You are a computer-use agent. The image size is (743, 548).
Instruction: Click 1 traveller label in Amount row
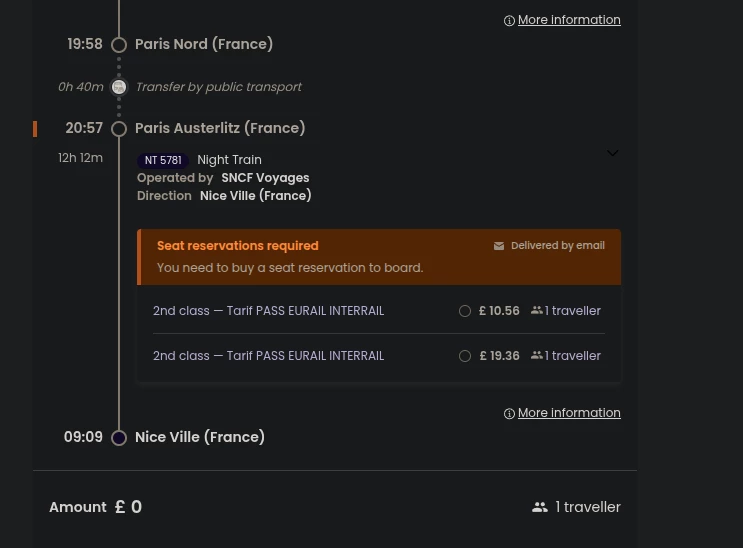[x=588, y=507]
